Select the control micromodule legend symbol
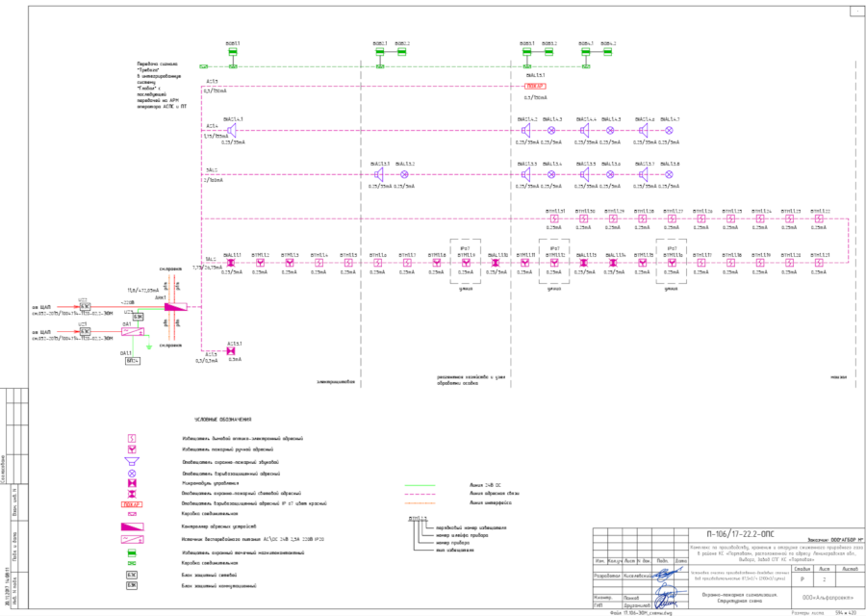Screen dimensions: 866x616 point(132,483)
